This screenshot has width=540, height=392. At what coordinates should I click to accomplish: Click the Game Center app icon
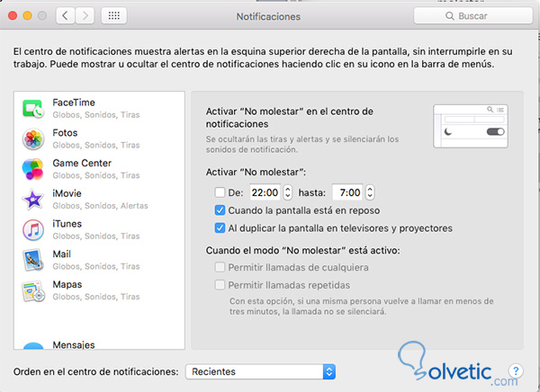33,169
